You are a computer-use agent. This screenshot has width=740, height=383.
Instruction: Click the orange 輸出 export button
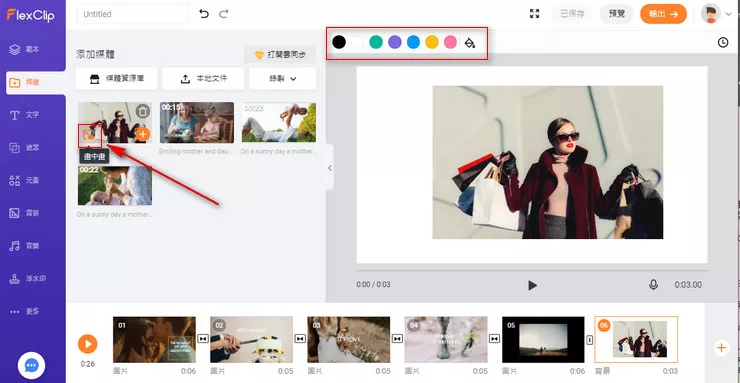click(663, 14)
